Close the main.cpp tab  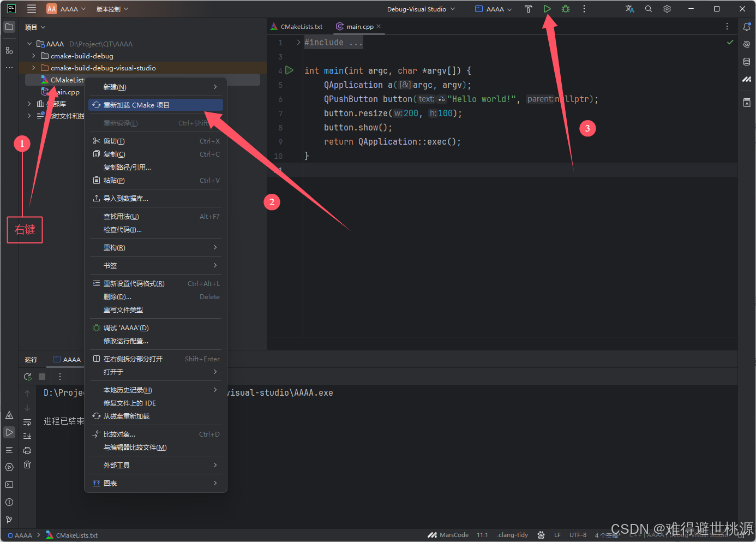[x=379, y=26]
